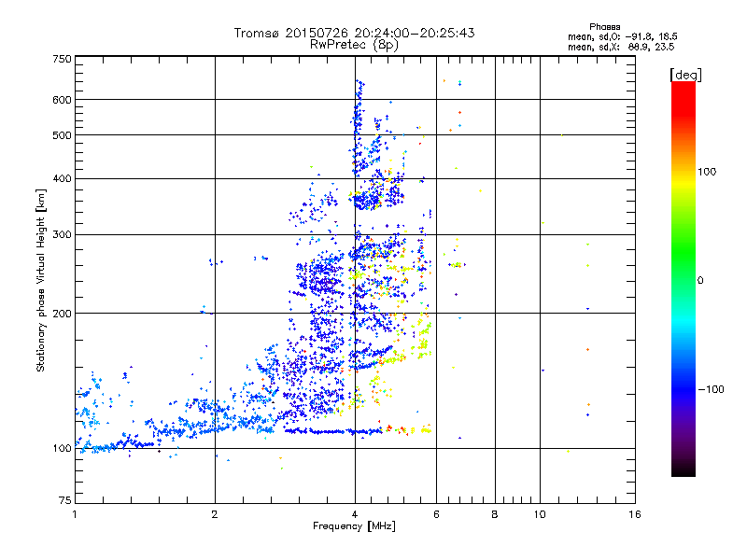Click the 6 MHz x-axis tick label
Viewport: 747px width, 560px height.
coord(436,514)
